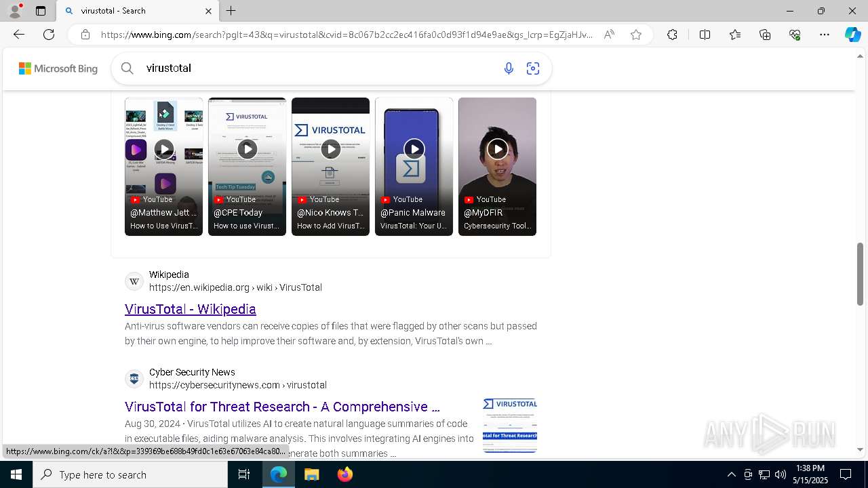The image size is (868, 488).
Task: Open the Collections icon
Action: (765, 35)
